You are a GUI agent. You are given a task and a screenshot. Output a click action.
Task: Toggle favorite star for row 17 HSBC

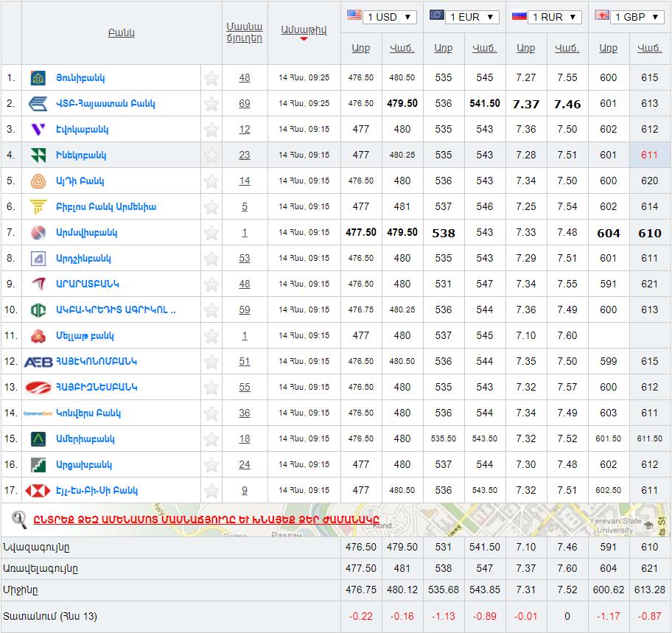click(x=211, y=491)
